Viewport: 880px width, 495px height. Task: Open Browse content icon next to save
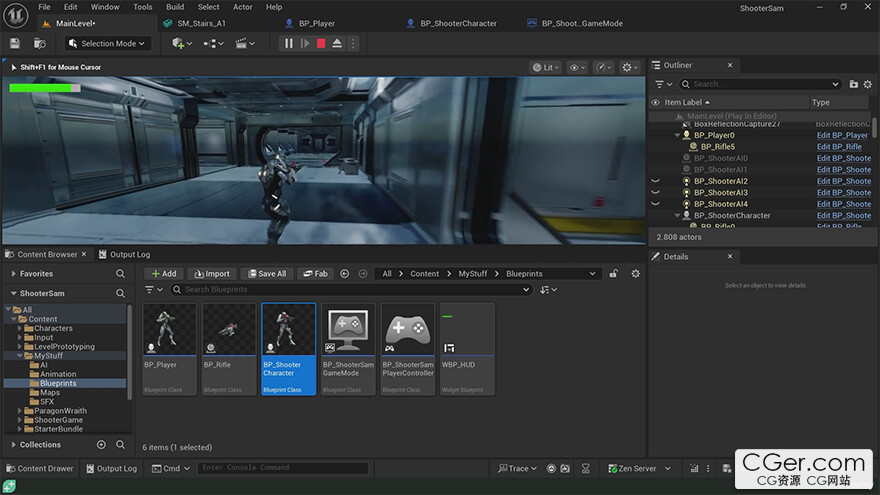pyautogui.click(x=39, y=43)
